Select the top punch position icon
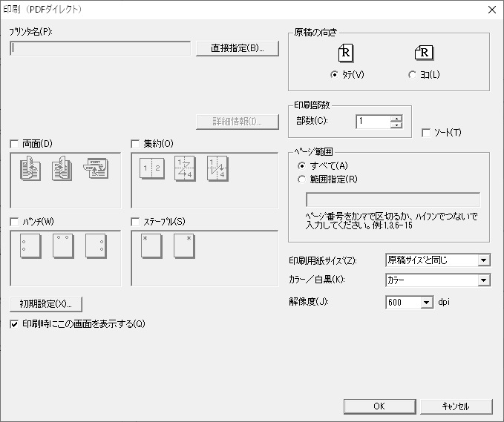 point(63,246)
